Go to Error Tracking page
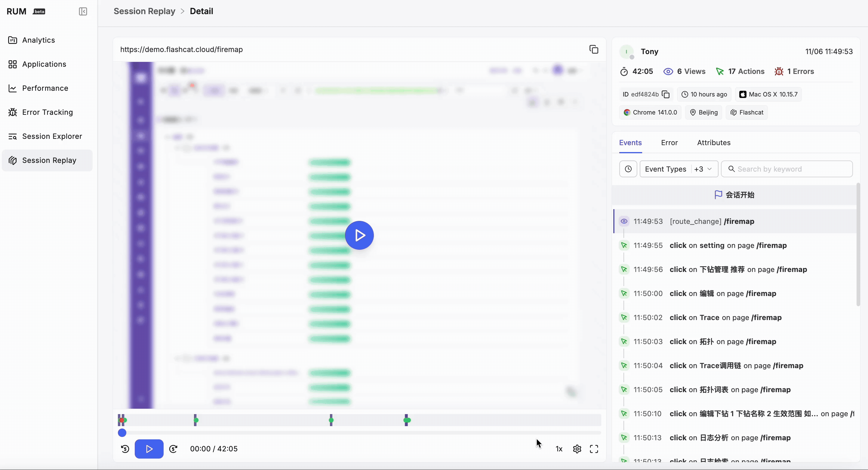This screenshot has width=868, height=470. 47,112
